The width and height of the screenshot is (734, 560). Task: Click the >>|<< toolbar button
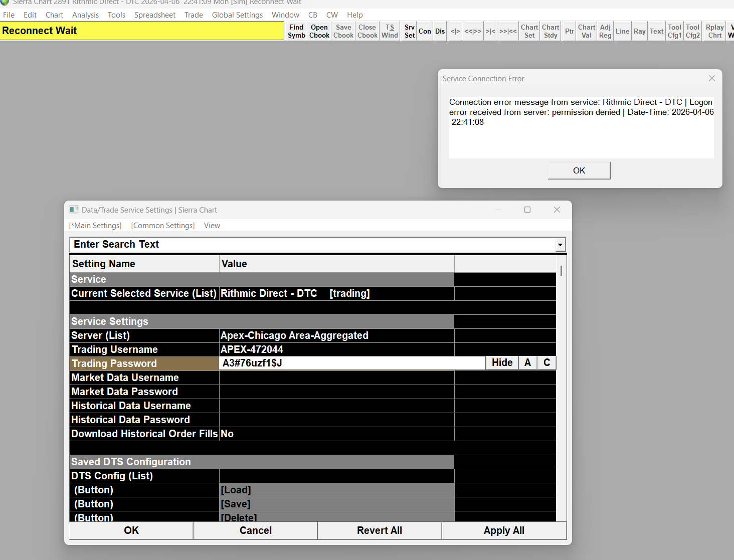[x=508, y=31]
